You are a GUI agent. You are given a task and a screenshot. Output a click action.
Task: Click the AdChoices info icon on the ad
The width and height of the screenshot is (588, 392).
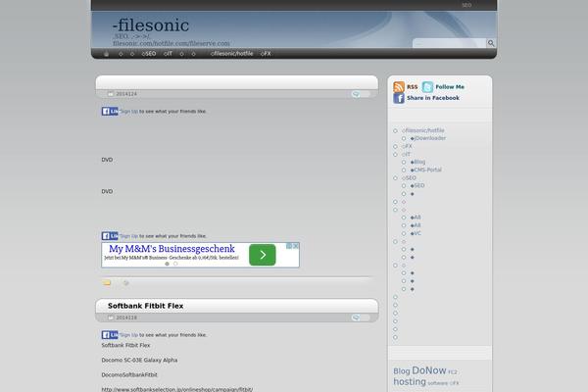click(x=289, y=246)
